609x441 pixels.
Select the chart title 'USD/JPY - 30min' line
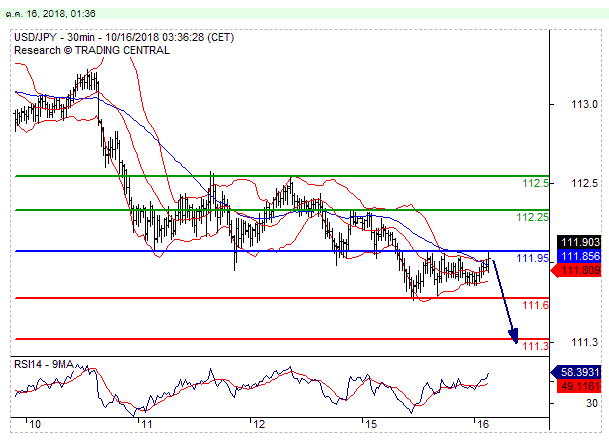click(124, 37)
